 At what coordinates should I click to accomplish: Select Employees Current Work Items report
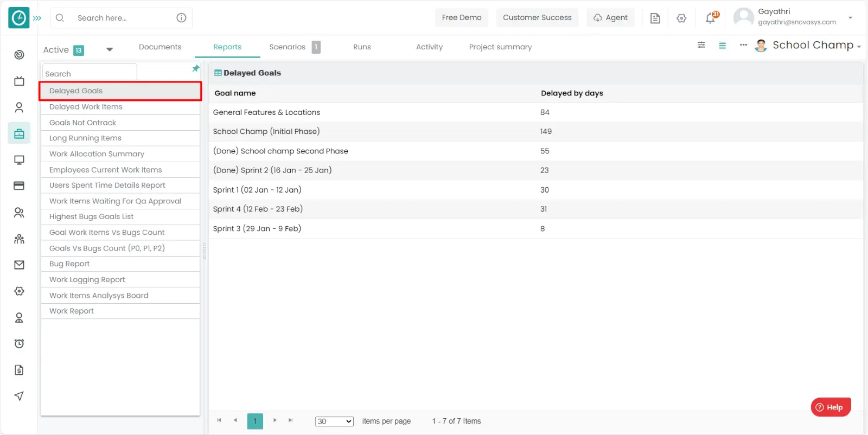[x=120, y=170]
